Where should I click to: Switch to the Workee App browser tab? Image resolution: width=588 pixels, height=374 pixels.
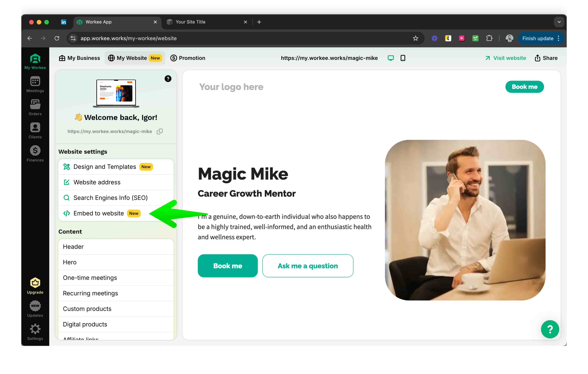pyautogui.click(x=117, y=22)
